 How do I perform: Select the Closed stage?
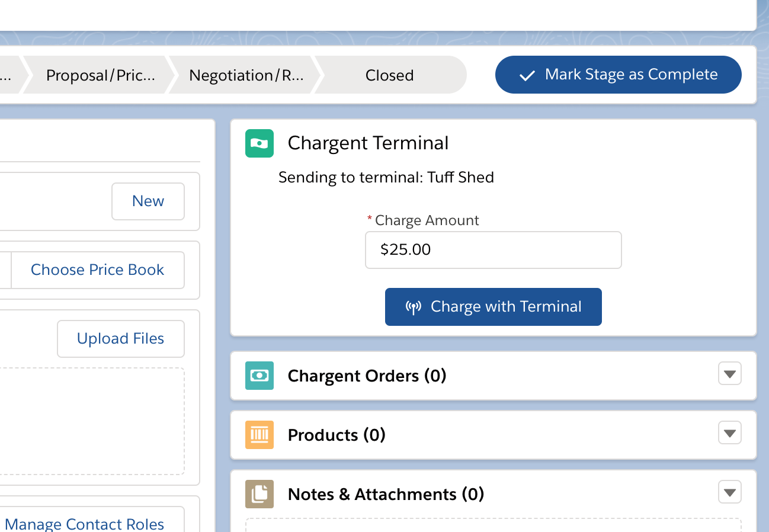pyautogui.click(x=389, y=75)
